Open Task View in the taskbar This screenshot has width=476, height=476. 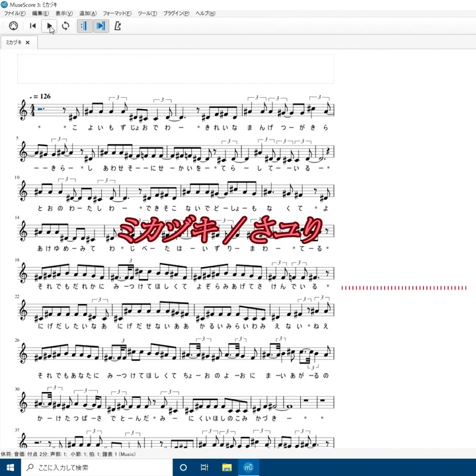pos(205,467)
